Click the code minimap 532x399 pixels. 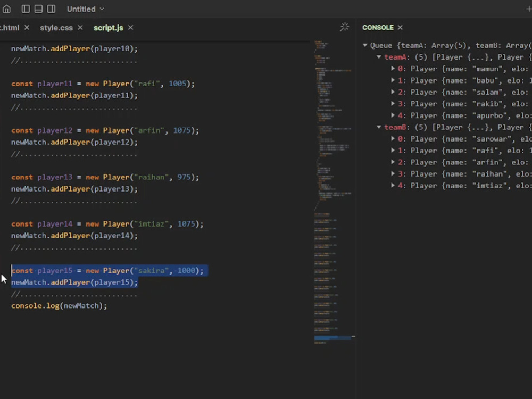(334, 192)
